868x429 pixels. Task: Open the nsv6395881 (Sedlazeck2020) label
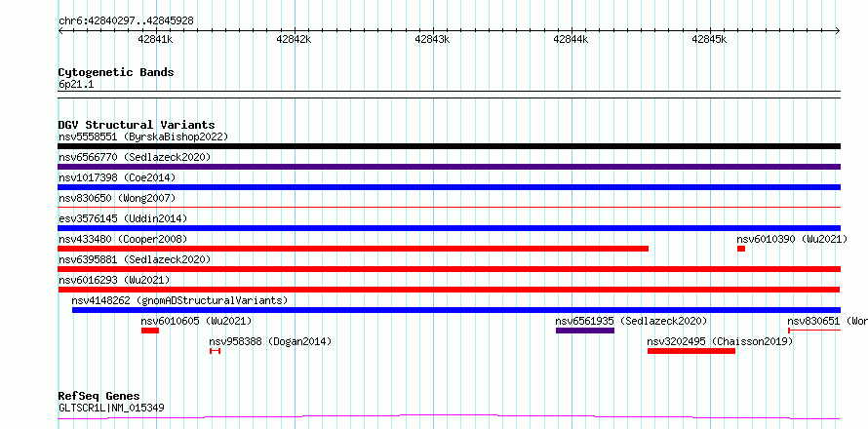(135, 259)
